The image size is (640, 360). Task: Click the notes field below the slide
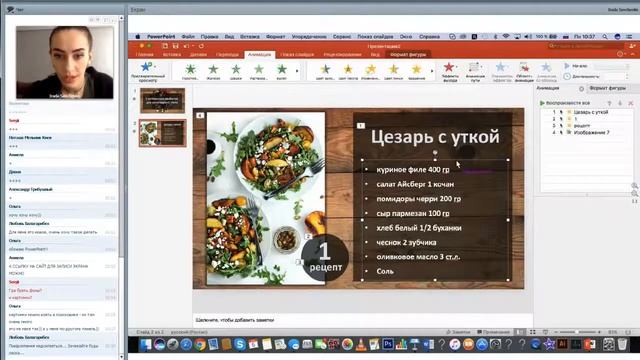point(362,320)
